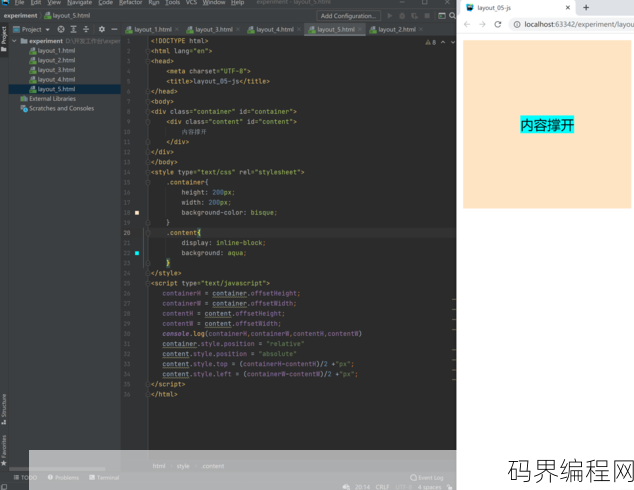Open the Tools menu
634x490 pixels.
point(172,2)
